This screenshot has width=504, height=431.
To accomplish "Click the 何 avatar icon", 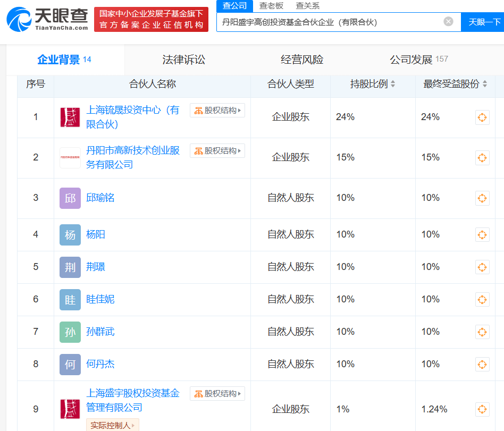I will pos(70,365).
